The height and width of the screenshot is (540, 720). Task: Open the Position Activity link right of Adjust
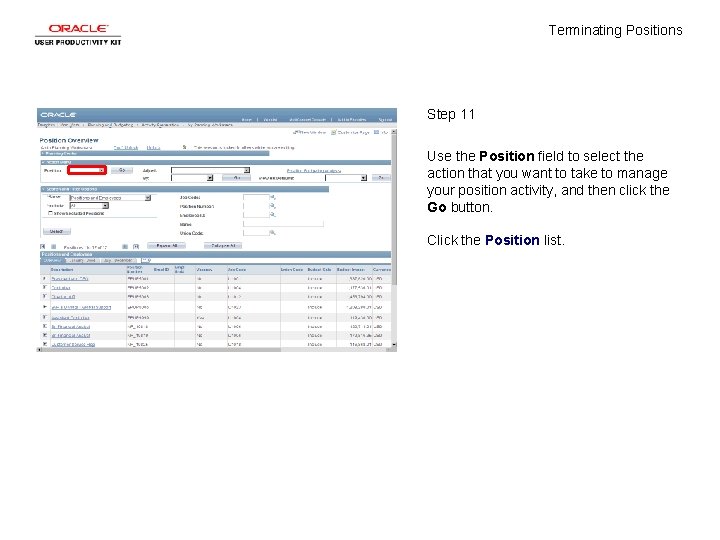point(314,170)
